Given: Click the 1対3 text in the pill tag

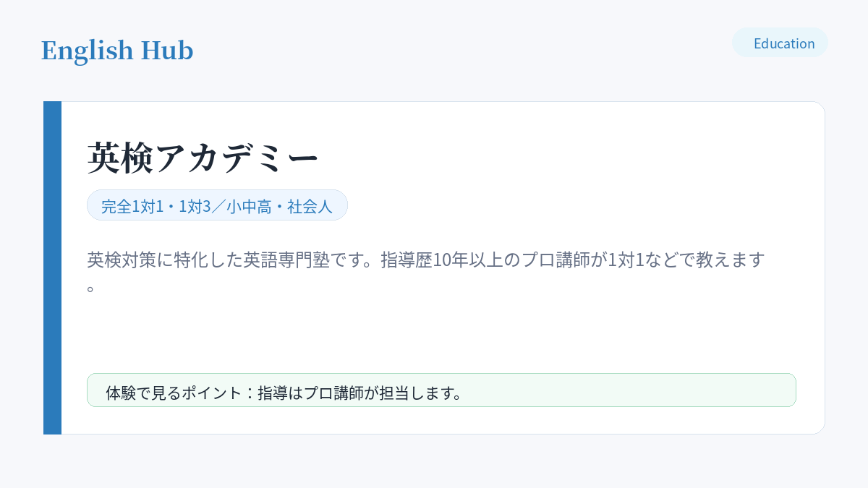Looking at the screenshot, I should [x=195, y=206].
